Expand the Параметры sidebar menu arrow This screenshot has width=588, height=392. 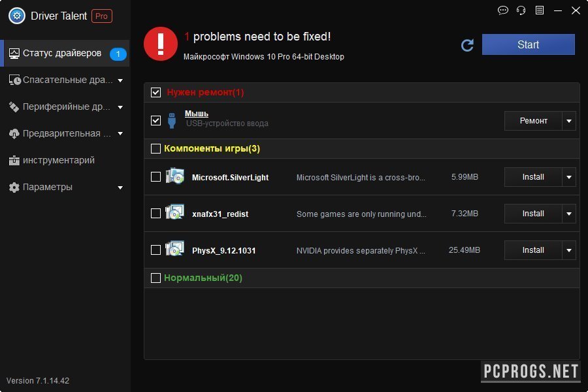coord(120,188)
